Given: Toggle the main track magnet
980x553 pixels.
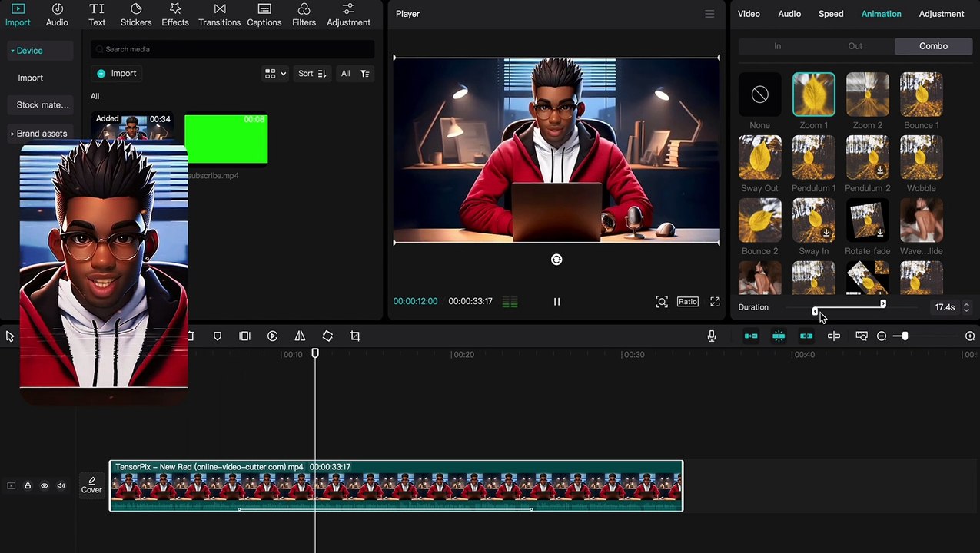Looking at the screenshot, I should (x=751, y=336).
